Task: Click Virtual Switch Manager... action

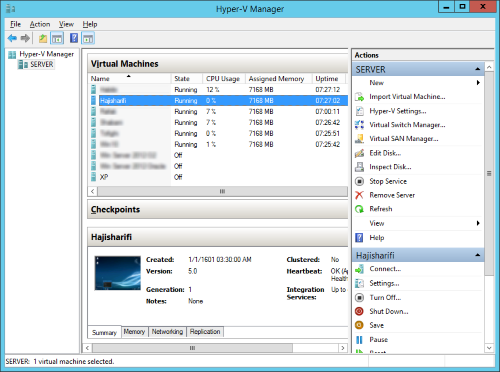Action: tap(407, 125)
